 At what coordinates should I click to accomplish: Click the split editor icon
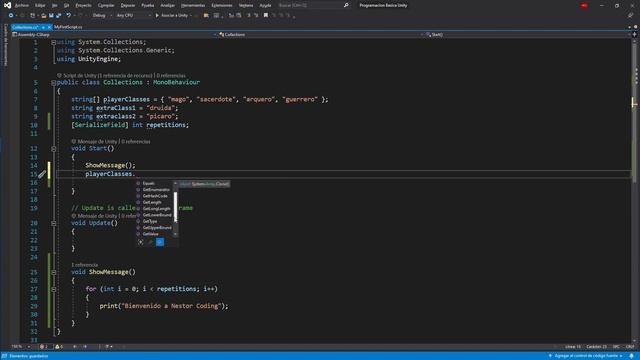pyautogui.click(x=634, y=35)
